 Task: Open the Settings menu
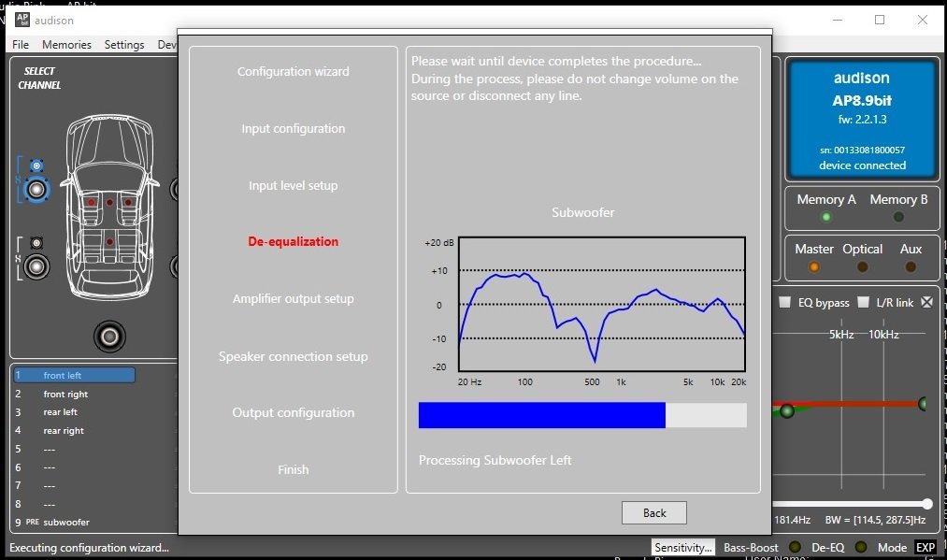point(124,45)
